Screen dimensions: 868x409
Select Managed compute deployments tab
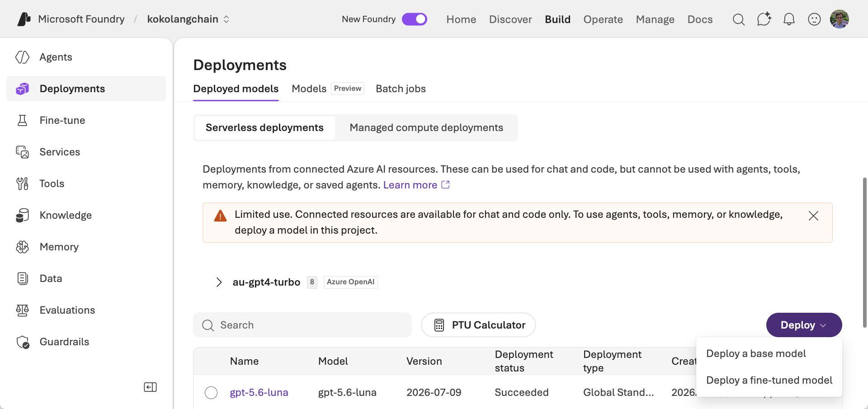pos(426,127)
